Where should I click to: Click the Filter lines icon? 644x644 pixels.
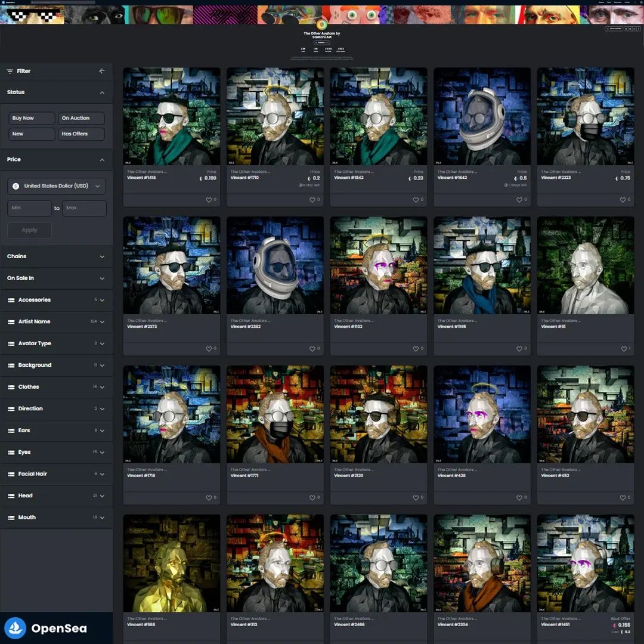point(10,71)
